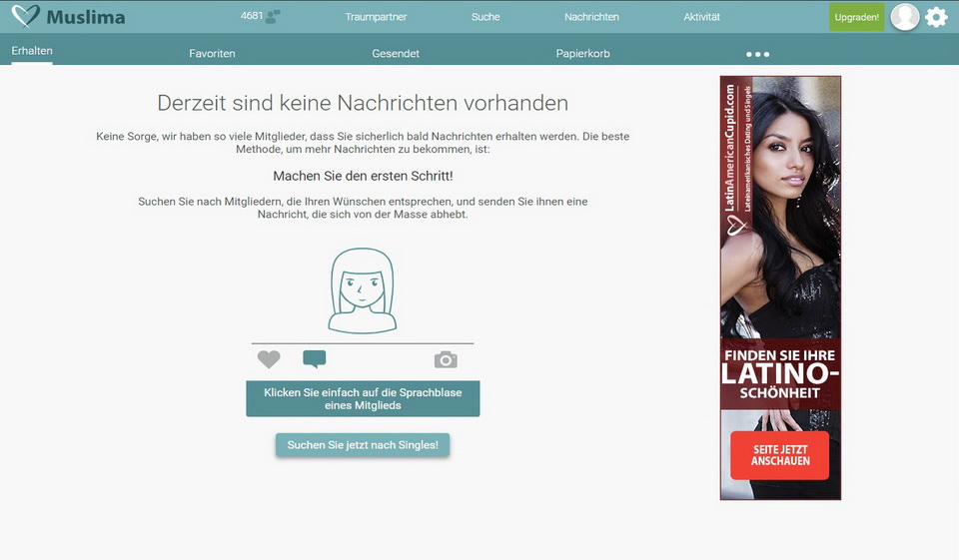Image resolution: width=959 pixels, height=560 pixels.
Task: Open the settings gear icon
Action: [x=936, y=17]
